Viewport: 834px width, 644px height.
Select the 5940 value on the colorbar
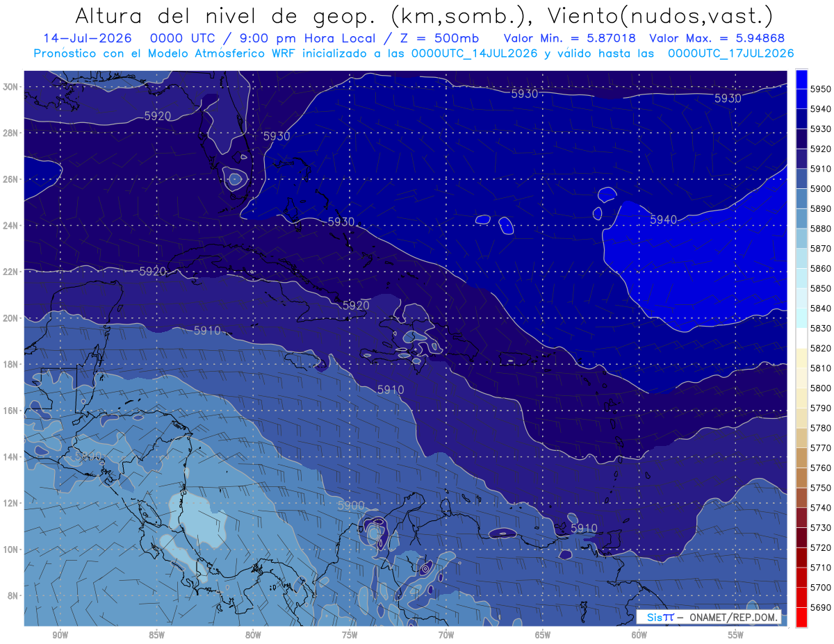(x=821, y=109)
